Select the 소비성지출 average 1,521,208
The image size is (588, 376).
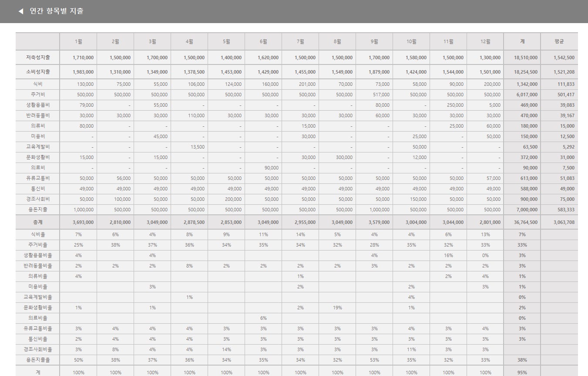564,72
